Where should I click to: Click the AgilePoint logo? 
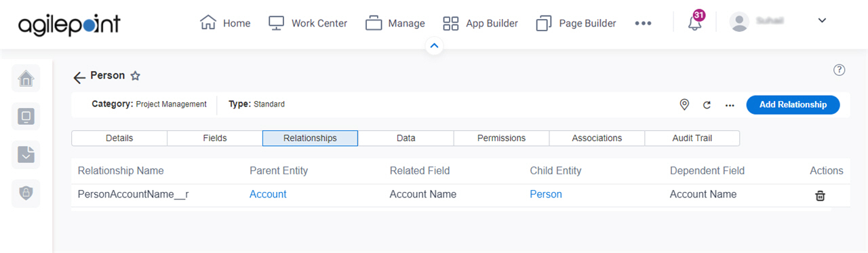(x=69, y=24)
